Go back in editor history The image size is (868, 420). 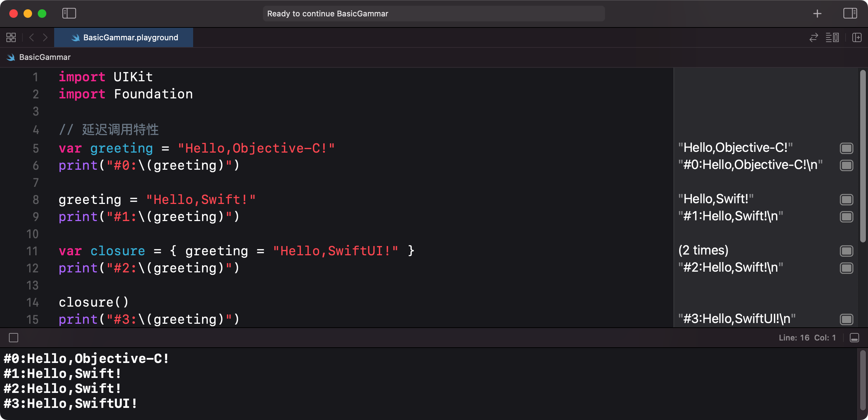pos(31,37)
